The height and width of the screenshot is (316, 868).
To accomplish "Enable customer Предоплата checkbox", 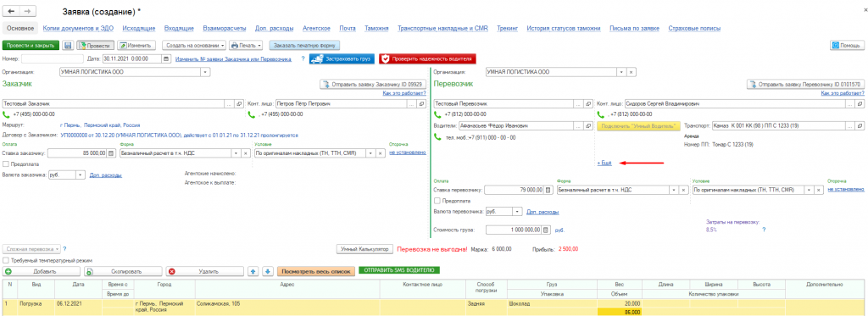I will pyautogui.click(x=6, y=164).
